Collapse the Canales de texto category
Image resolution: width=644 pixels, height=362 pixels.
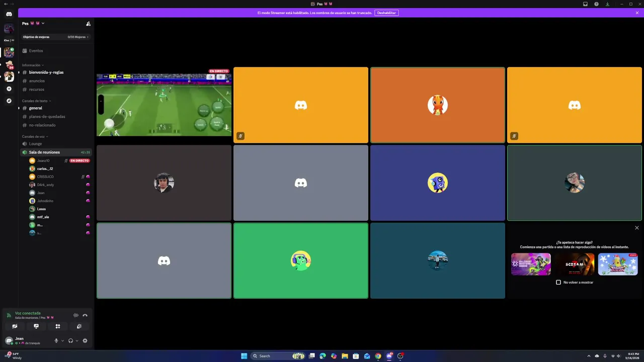click(x=36, y=101)
